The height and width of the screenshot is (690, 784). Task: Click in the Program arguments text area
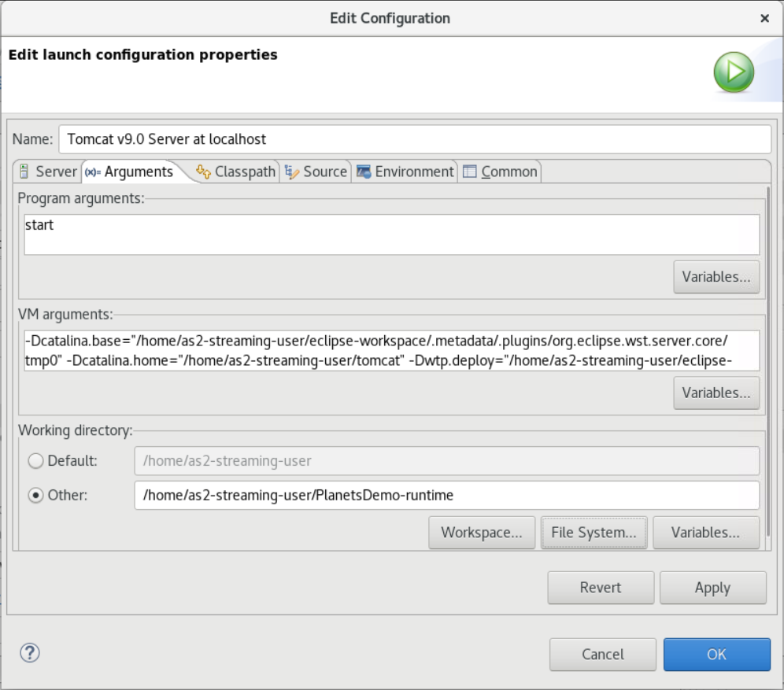[x=391, y=234]
